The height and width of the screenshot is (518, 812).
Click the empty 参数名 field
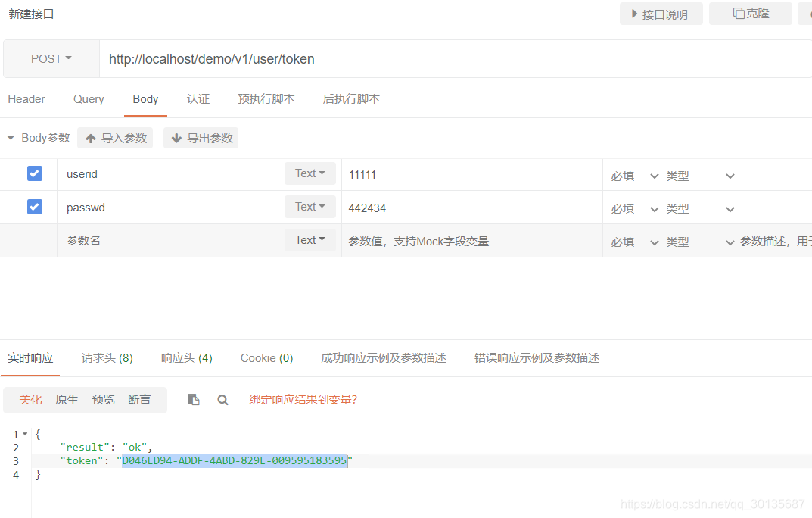click(171, 240)
